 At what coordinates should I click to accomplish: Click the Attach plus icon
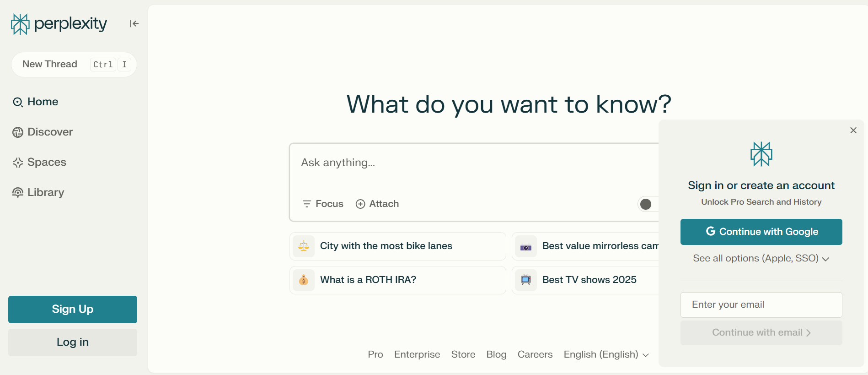[360, 204]
